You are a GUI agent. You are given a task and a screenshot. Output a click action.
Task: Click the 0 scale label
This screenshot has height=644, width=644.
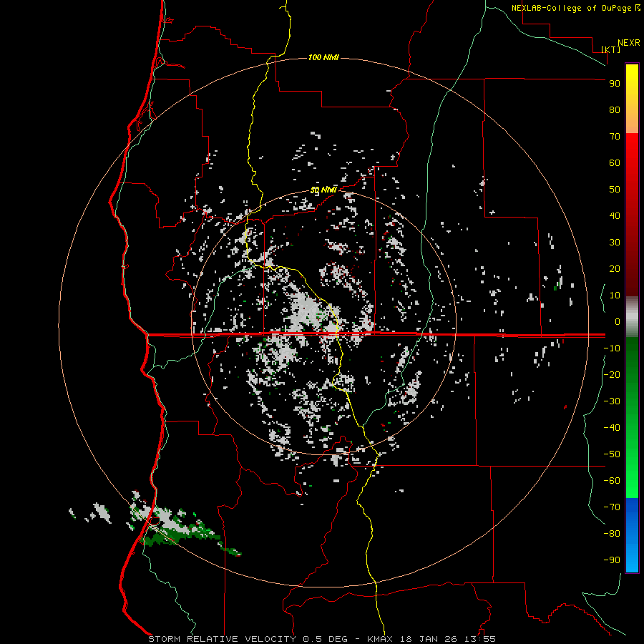(x=618, y=321)
